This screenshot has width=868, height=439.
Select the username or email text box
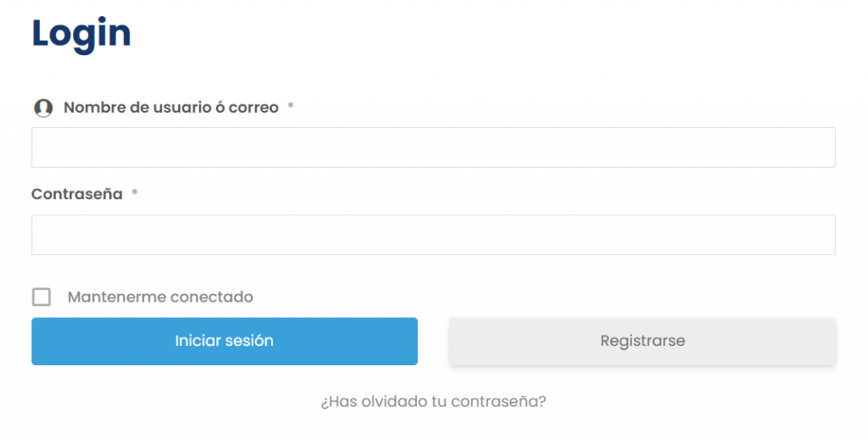[x=433, y=147]
